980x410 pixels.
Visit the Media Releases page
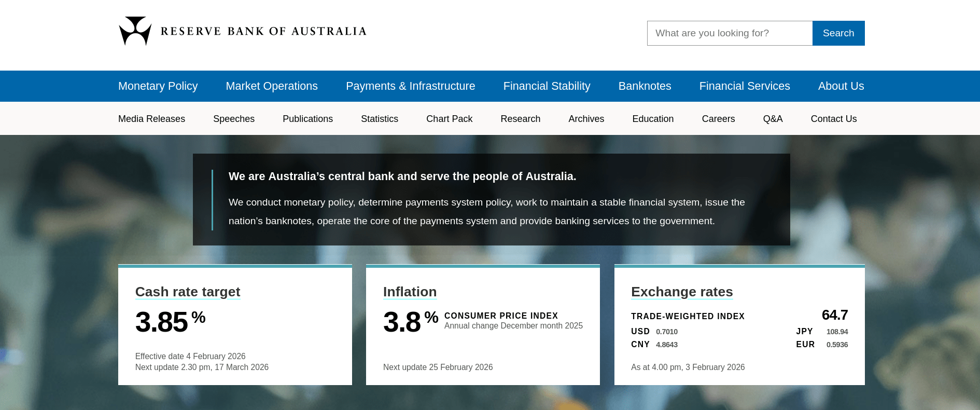click(x=151, y=119)
